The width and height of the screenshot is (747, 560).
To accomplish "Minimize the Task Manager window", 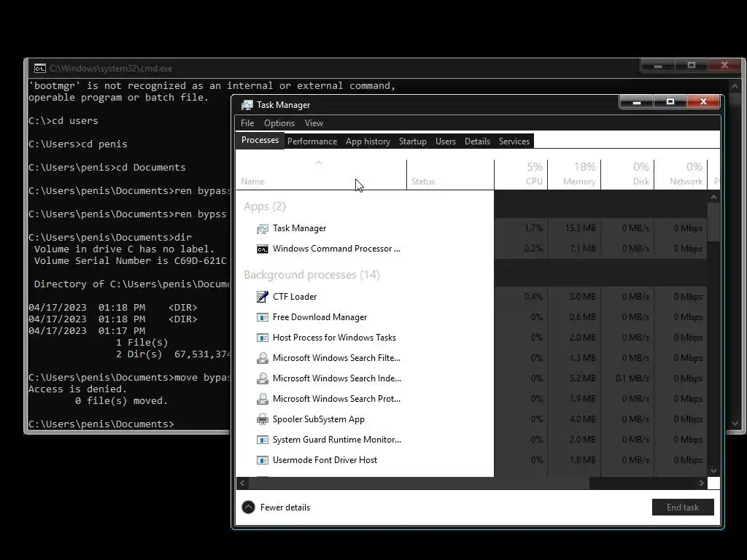I will (636, 101).
